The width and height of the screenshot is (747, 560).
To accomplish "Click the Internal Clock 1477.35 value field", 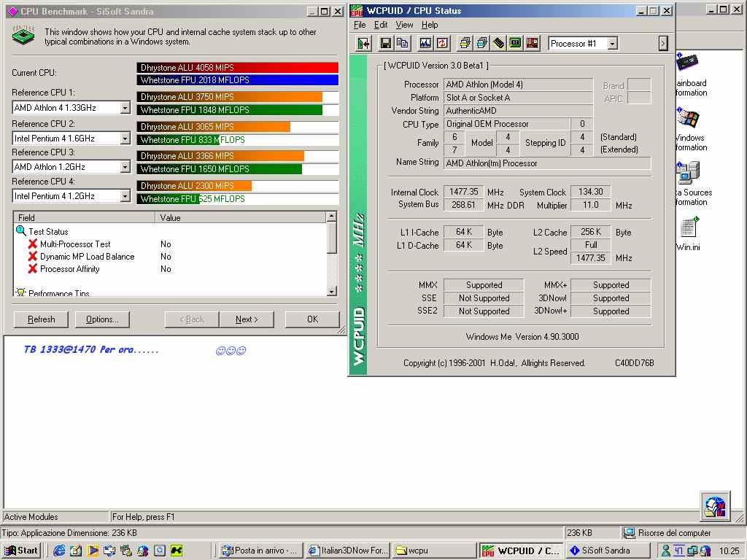I will (x=463, y=192).
